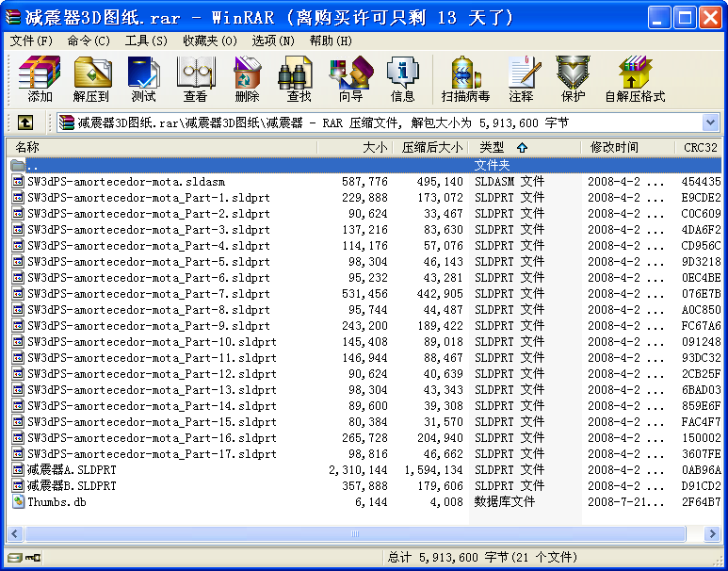Run 扫描病毒 (Virus Scan) from toolbar
This screenshot has width=728, height=571.
[x=465, y=79]
